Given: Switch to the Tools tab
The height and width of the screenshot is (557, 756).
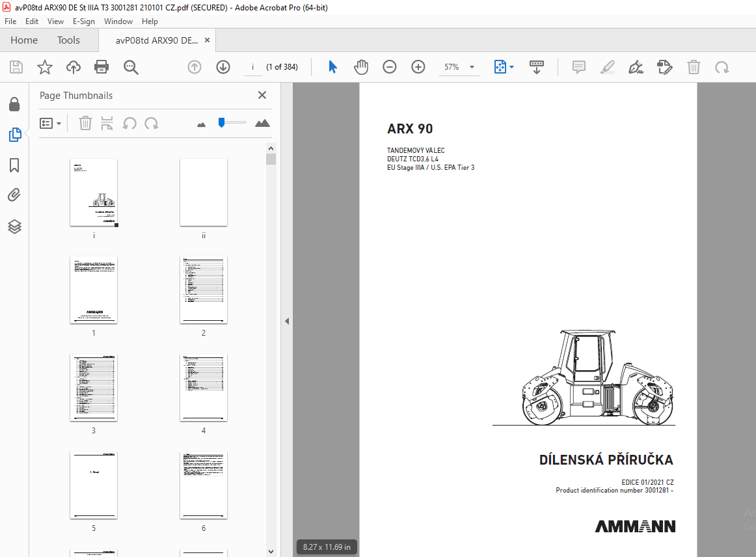Looking at the screenshot, I should 68,40.
